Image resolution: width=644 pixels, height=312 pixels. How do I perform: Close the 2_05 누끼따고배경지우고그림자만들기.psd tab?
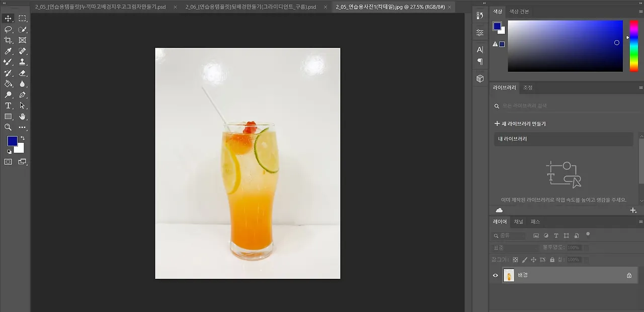point(175,7)
